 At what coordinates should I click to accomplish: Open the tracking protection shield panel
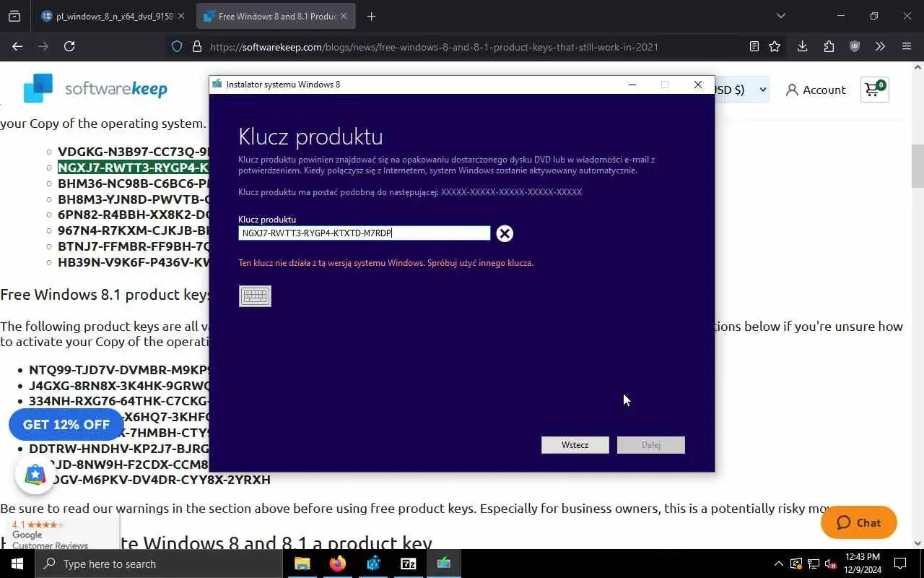[x=177, y=46]
